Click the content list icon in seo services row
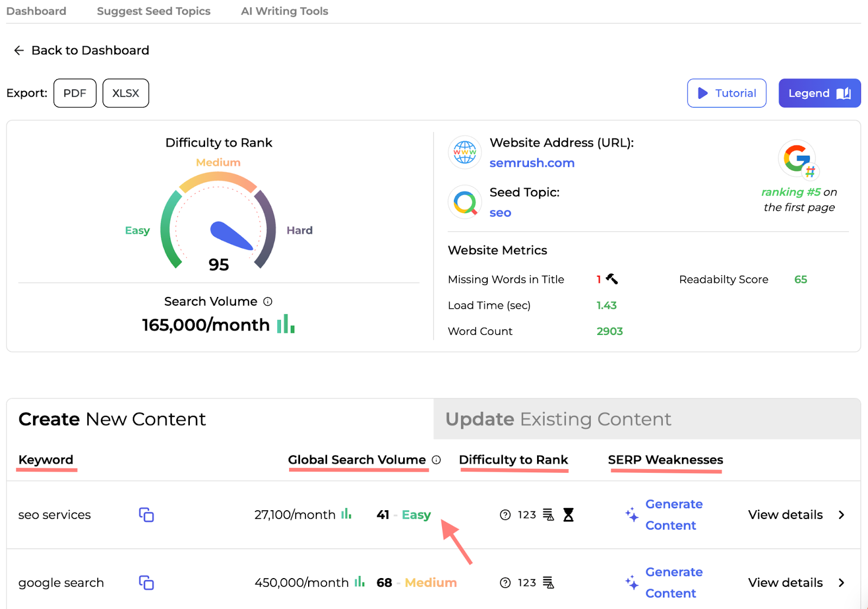The width and height of the screenshot is (868, 609). point(548,515)
